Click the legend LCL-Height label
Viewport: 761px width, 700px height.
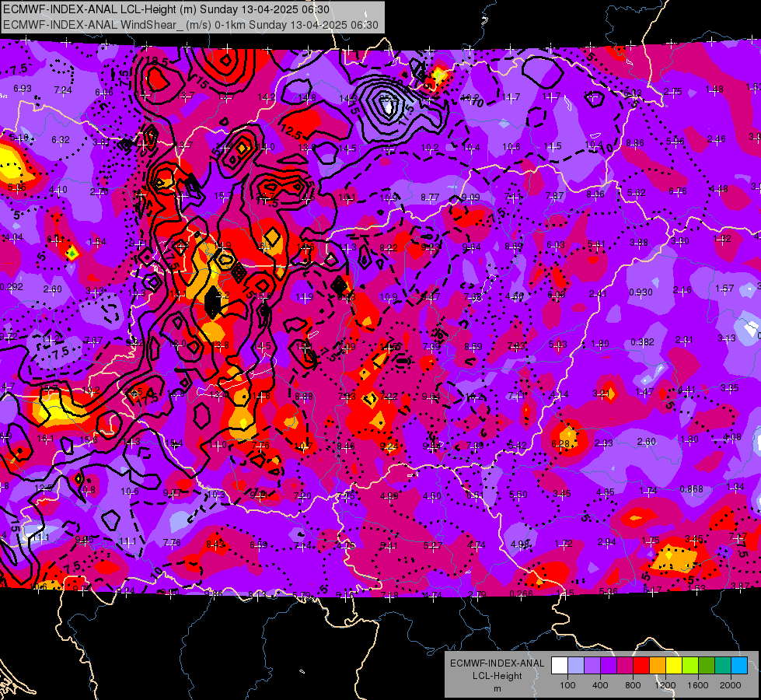(x=497, y=676)
